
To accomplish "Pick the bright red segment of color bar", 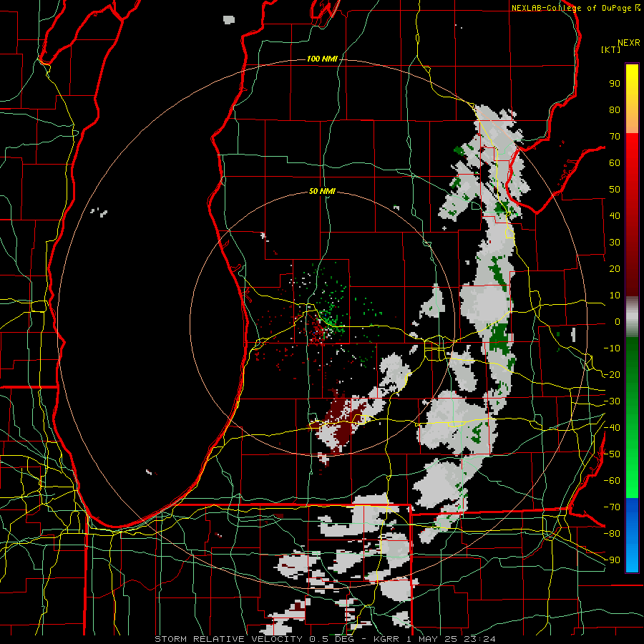I will pyautogui.click(x=632, y=160).
